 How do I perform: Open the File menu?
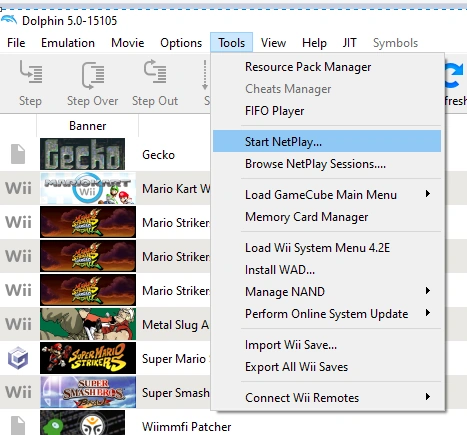coord(16,43)
